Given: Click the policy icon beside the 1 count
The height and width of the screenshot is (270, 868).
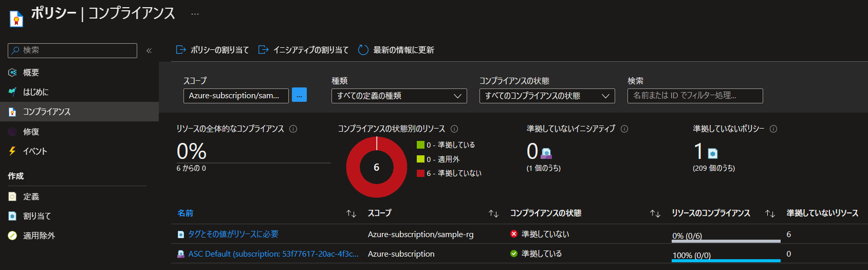Looking at the screenshot, I should click(x=713, y=153).
